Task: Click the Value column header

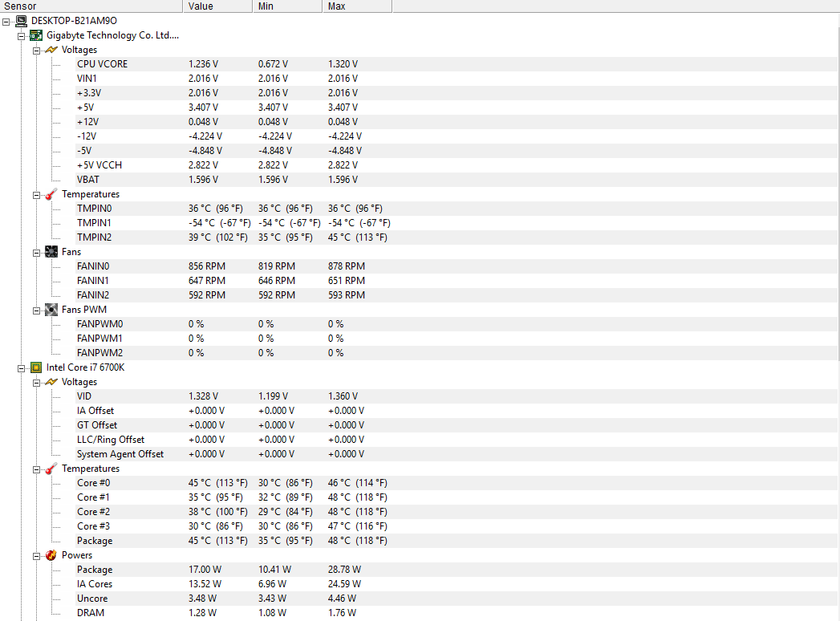Action: point(217,6)
